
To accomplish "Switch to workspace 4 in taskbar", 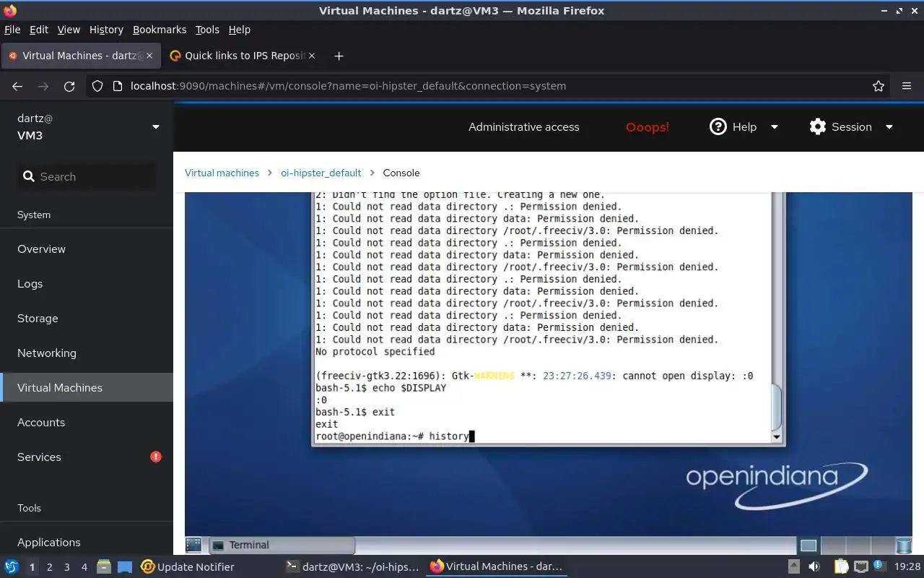I will 84,567.
